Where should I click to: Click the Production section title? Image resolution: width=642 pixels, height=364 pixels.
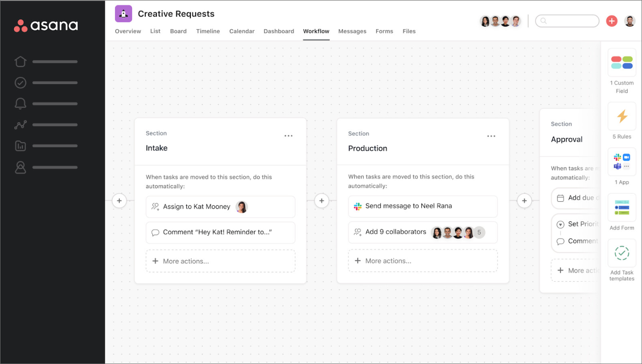coord(368,148)
